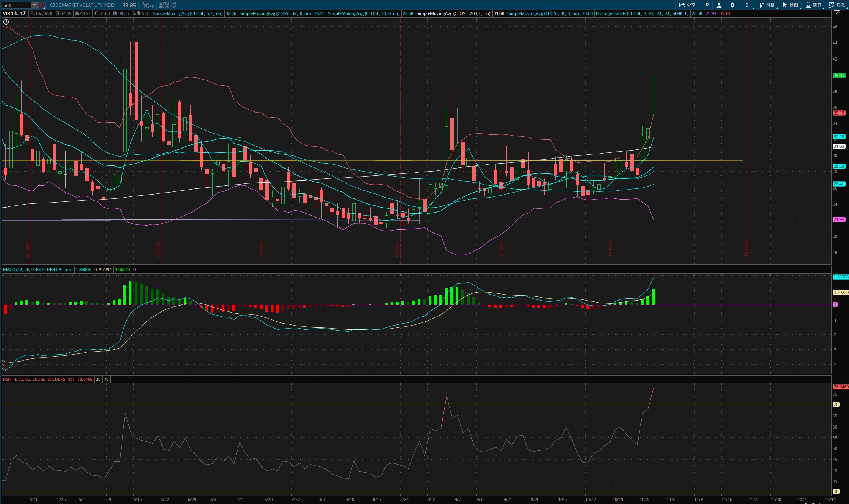Screen dimensions: 849x504
Task: Click the MACD value 1.86008 in legend
Action: click(84, 270)
